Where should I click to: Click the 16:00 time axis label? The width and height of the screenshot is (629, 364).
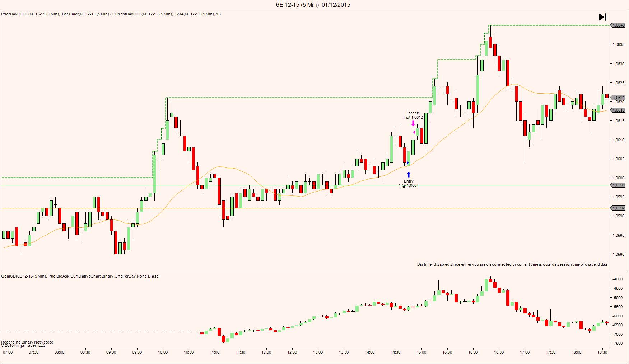pyautogui.click(x=473, y=352)
